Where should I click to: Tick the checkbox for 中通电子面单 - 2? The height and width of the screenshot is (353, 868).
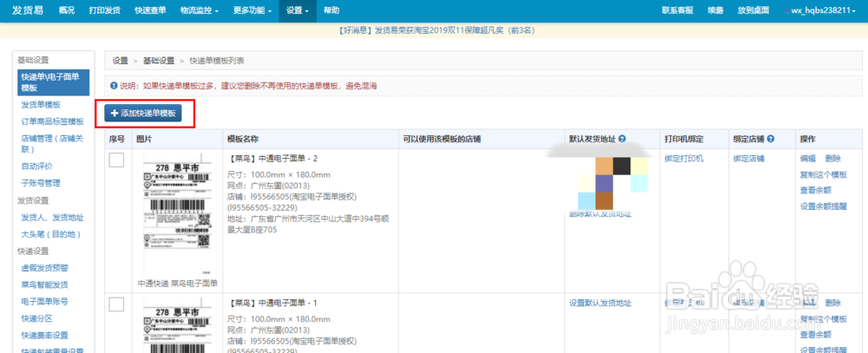(116, 160)
